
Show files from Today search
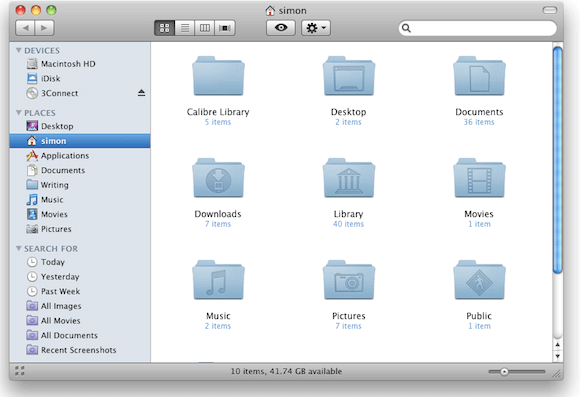(x=80, y=262)
